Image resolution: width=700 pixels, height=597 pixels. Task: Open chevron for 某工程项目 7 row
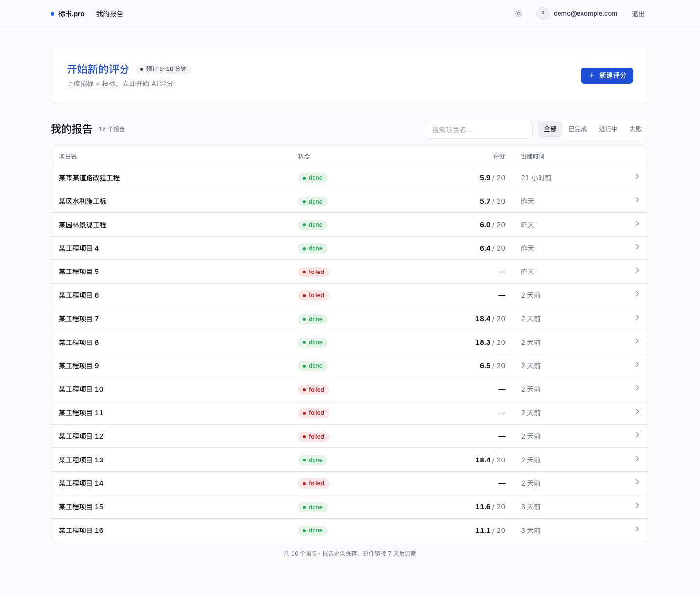[637, 318]
